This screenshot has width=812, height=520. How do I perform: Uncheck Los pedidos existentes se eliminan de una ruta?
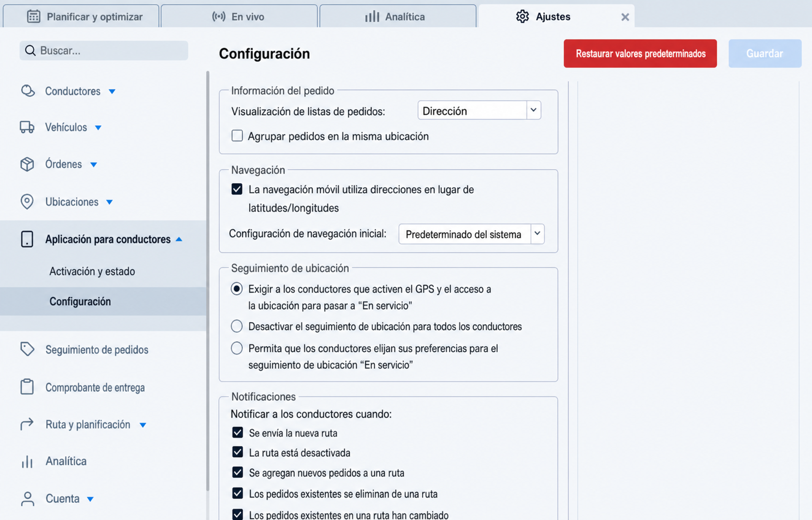click(237, 493)
